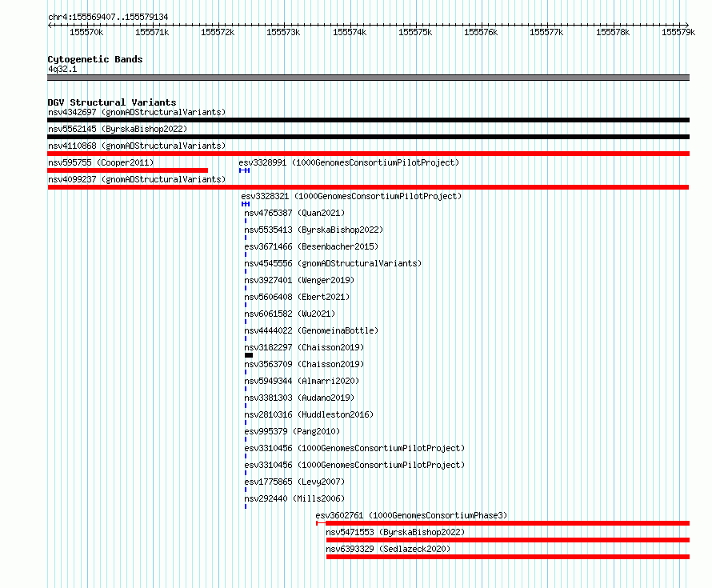This screenshot has width=712, height=588.
Task: Select nsv4110868 gnomADStructuralVariants label
Action: 137,146
